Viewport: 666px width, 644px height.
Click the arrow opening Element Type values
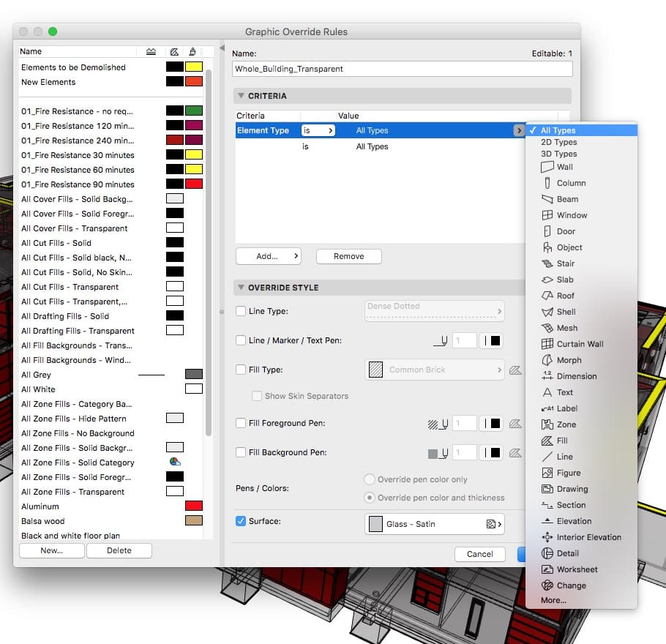518,130
